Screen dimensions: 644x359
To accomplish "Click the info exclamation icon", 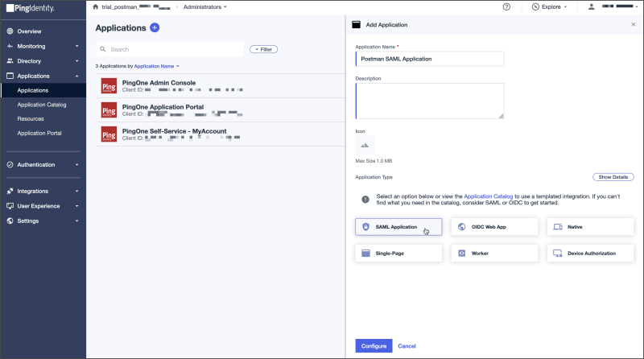I will click(365, 199).
